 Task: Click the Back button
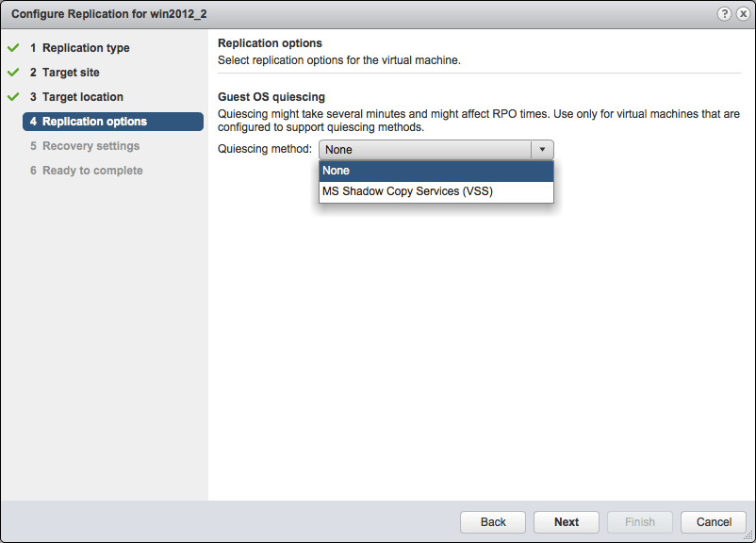click(492, 521)
